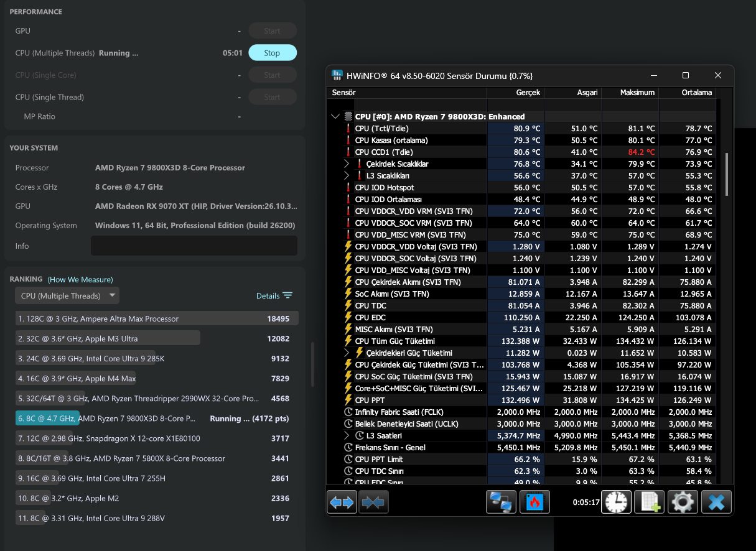This screenshot has height=551, width=756.
Task: Click the lightning icon beside CPU PPT
Action: point(348,401)
